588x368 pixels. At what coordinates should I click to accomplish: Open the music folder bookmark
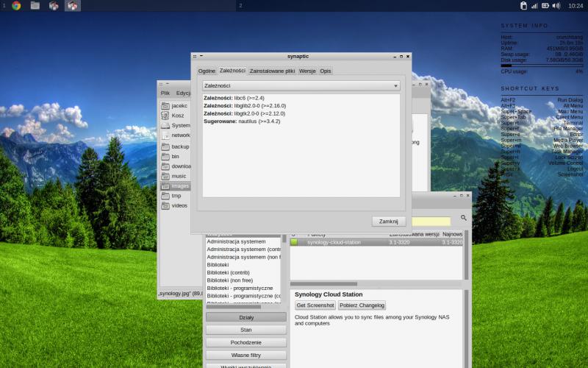coord(179,176)
